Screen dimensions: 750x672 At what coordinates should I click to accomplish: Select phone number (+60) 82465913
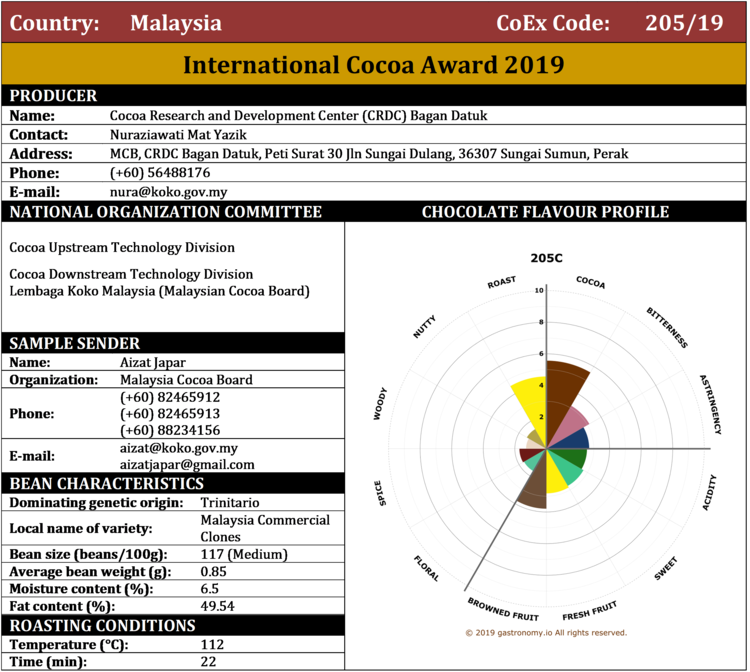[170, 413]
